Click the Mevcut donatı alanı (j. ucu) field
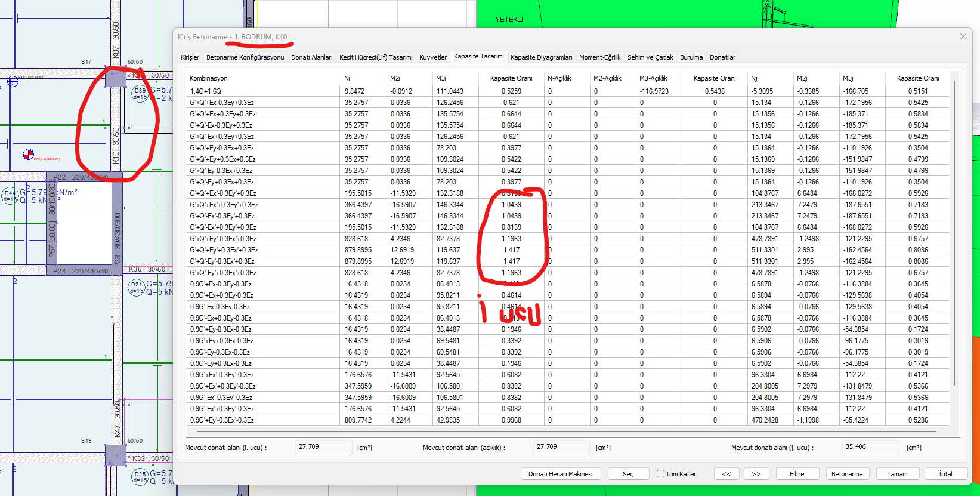Viewport: 980px width, 496px height. 870,447
